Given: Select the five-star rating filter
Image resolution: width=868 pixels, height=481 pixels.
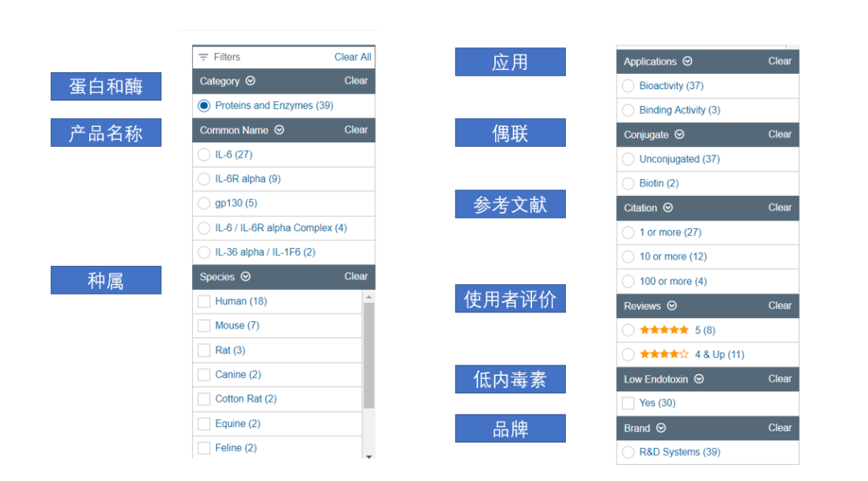Looking at the screenshot, I should (628, 330).
